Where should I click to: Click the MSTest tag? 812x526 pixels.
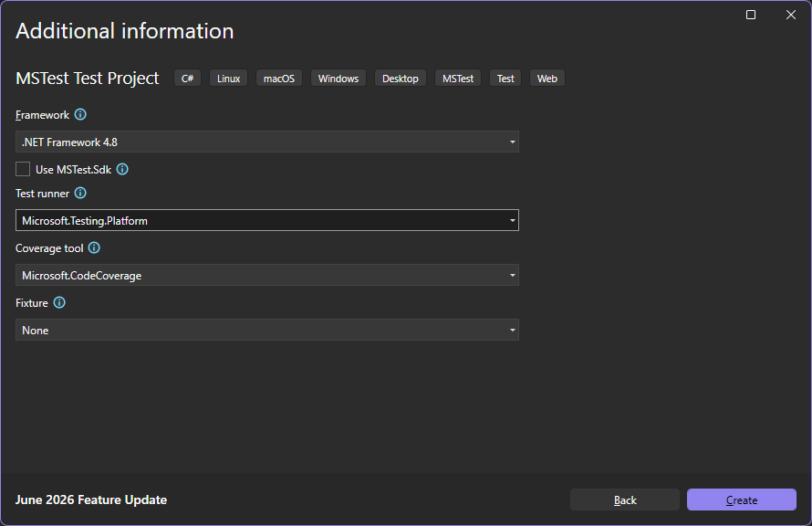[458, 79]
